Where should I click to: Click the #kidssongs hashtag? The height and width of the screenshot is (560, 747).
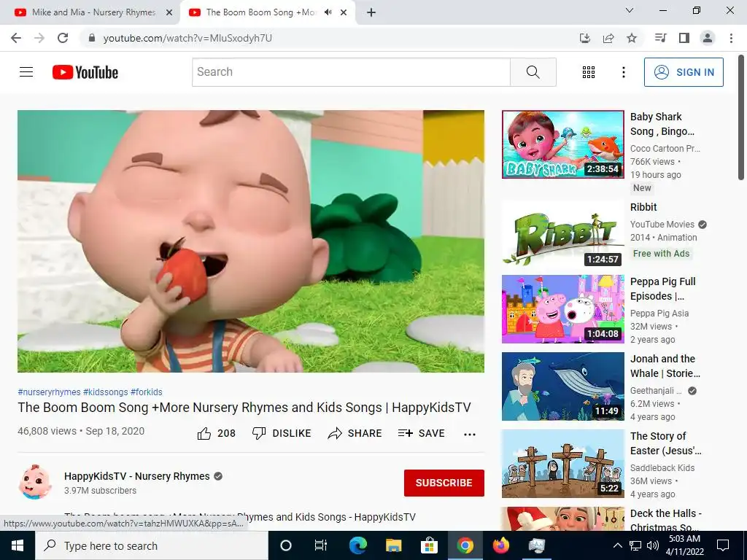pyautogui.click(x=105, y=392)
